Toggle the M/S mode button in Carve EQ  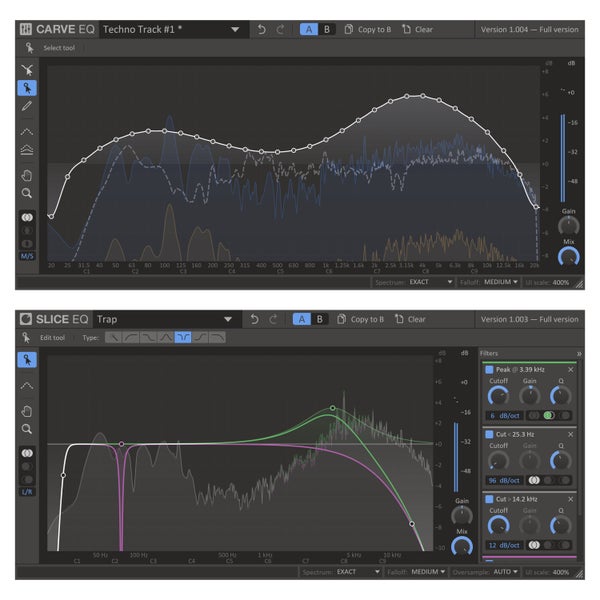[x=27, y=256]
